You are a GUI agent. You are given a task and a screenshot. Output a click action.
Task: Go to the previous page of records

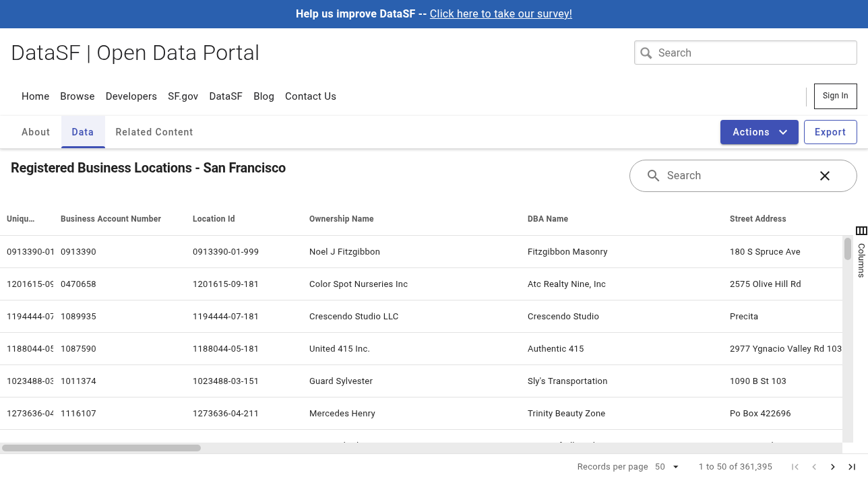click(x=814, y=467)
